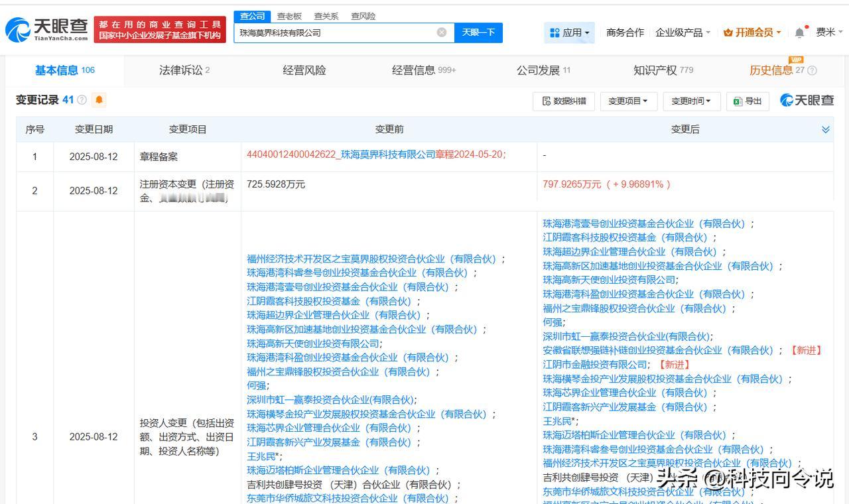
Task: Open the 章程 2024-05-20 document link
Action: coord(376,154)
